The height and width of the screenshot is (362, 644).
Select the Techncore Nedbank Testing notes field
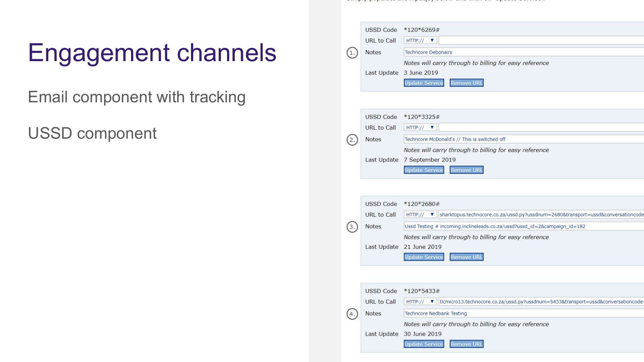(522, 313)
